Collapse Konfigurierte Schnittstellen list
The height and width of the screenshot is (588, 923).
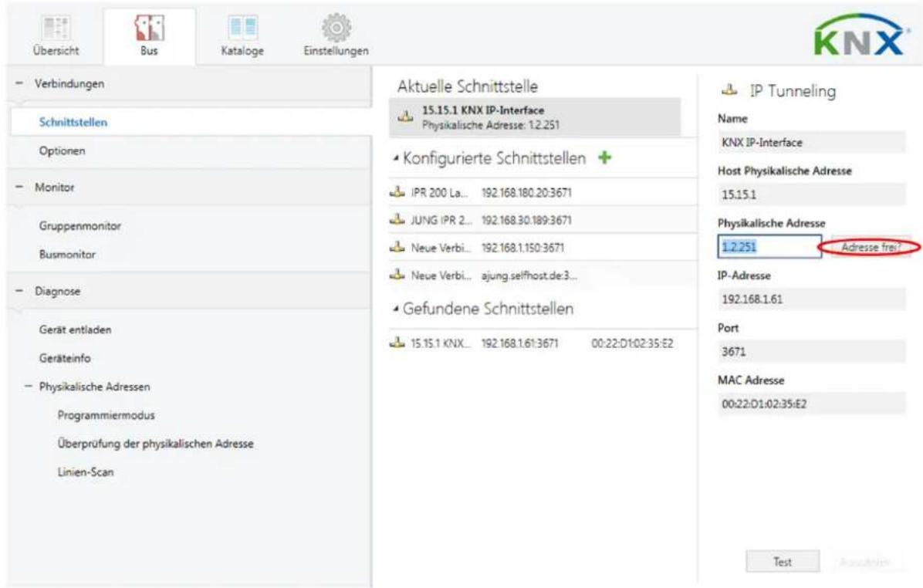396,158
